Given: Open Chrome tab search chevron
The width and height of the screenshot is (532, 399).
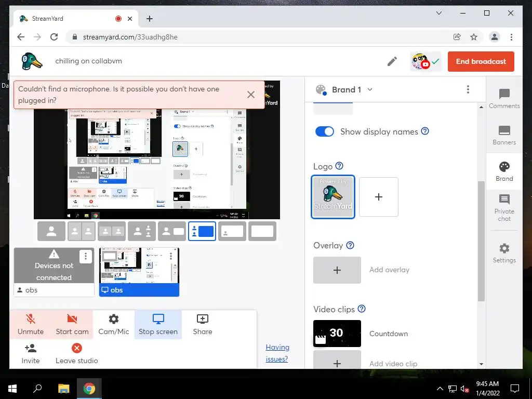Looking at the screenshot, I should pyautogui.click(x=438, y=13).
